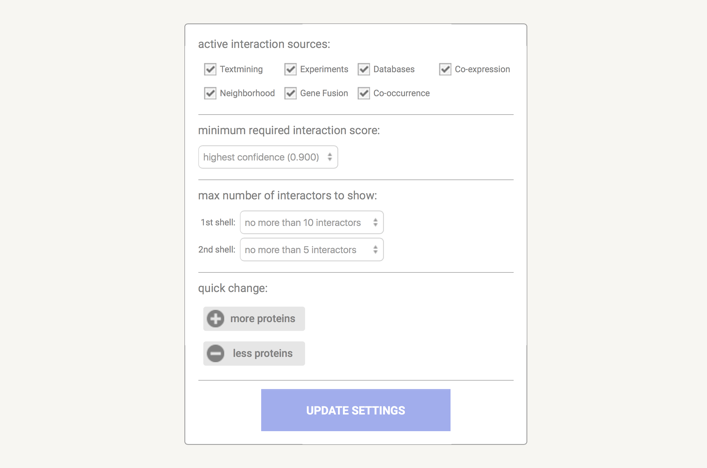Click the plus icon for more proteins
707x468 pixels.
(215, 319)
